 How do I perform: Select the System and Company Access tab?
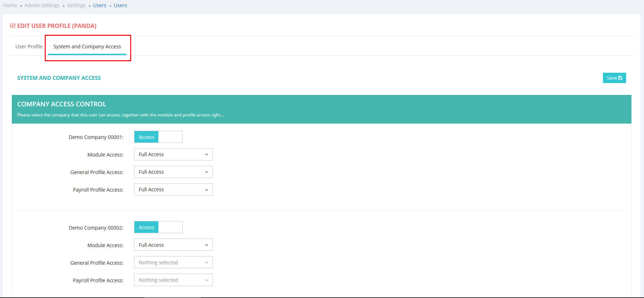(x=87, y=47)
